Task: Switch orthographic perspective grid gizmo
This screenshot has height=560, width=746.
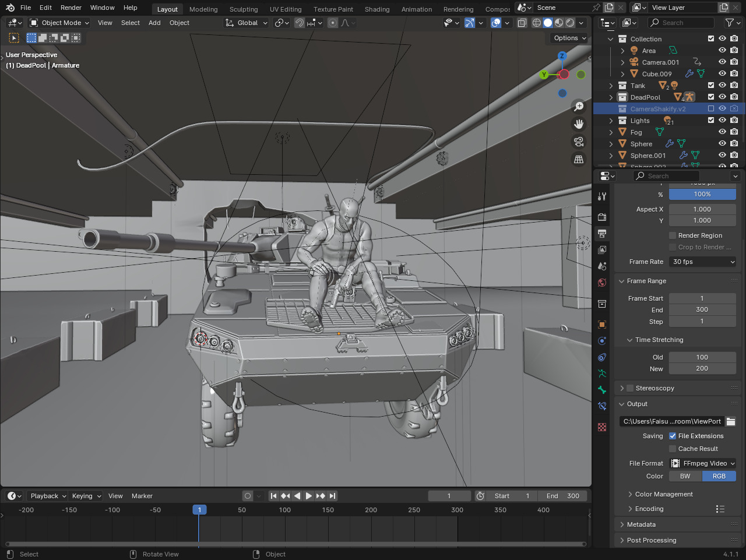Action: point(579,159)
